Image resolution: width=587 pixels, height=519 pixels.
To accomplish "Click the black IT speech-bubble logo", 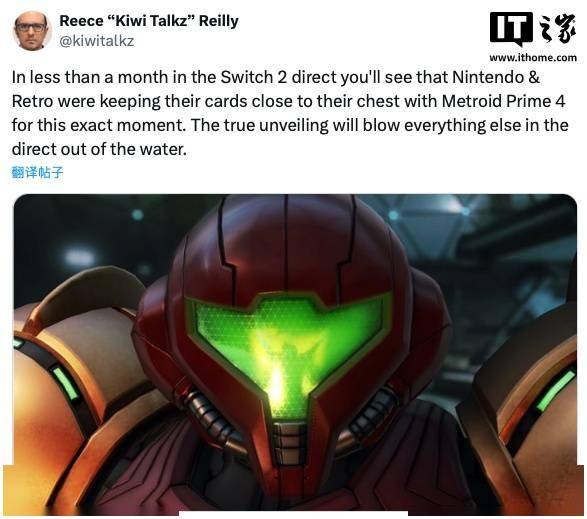I will pos(511,28).
